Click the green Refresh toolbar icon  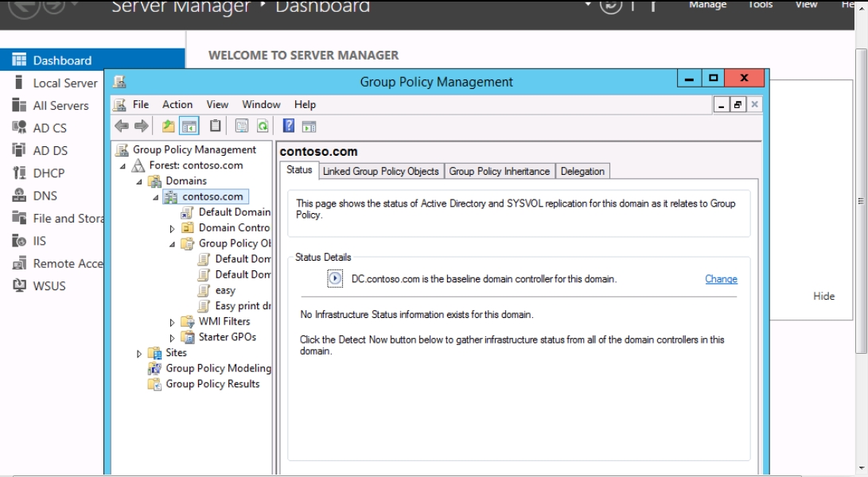(x=263, y=126)
